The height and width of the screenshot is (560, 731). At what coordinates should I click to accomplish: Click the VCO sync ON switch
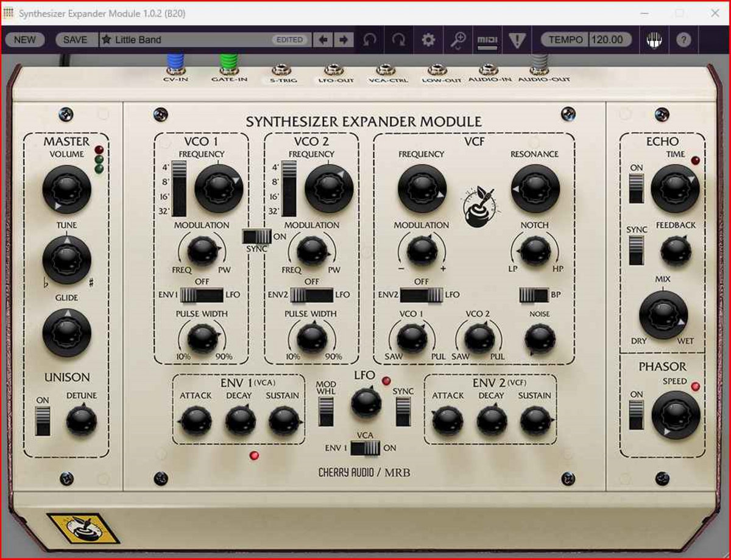coord(256,237)
